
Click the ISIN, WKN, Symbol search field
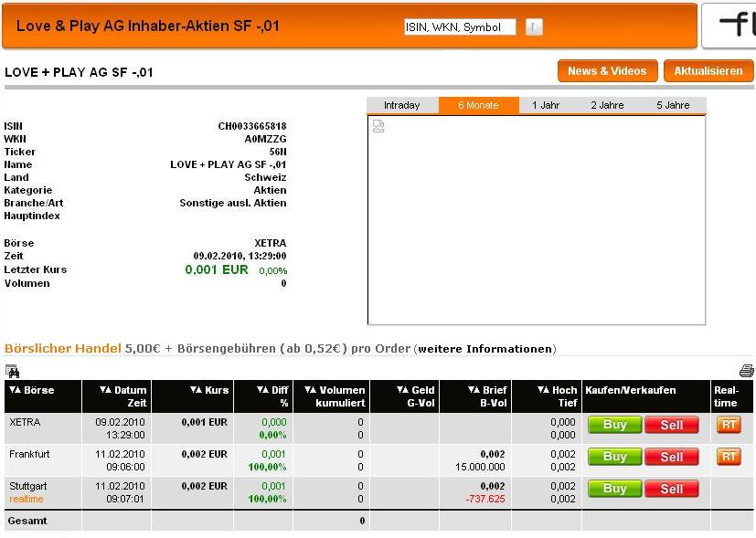click(x=460, y=27)
